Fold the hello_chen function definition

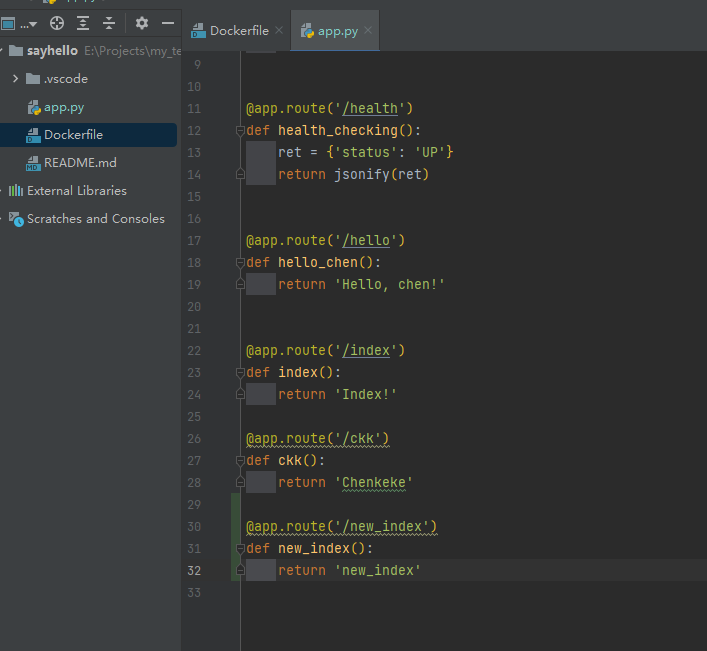point(240,263)
